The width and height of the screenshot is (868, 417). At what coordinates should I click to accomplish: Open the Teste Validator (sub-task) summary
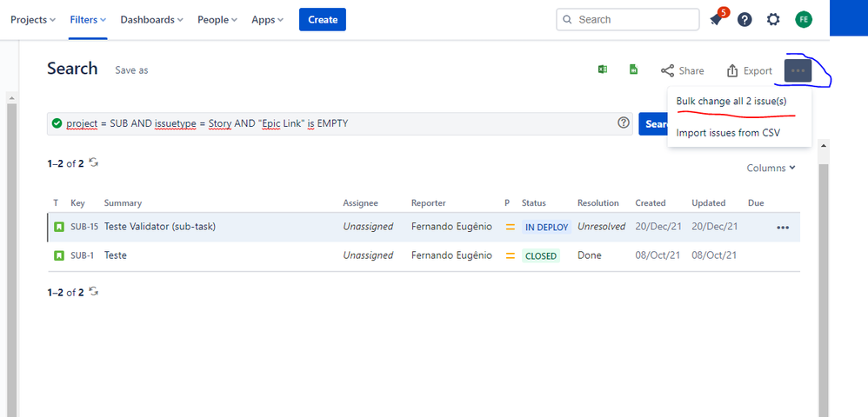[x=159, y=227]
